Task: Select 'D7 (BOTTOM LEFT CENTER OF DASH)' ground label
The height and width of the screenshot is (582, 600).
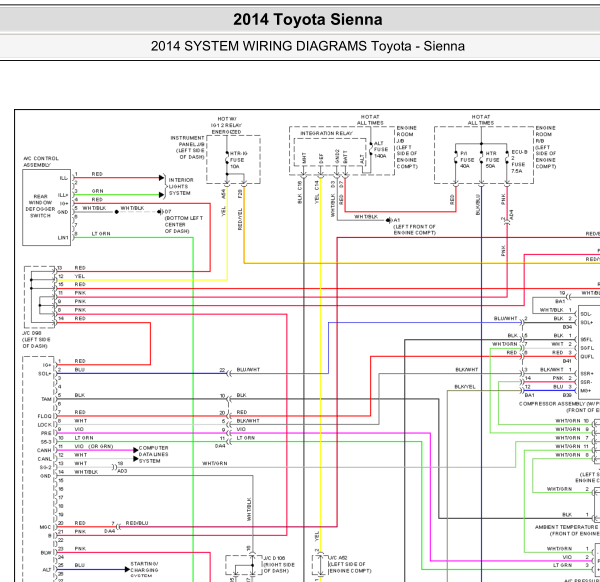Action: point(184,221)
